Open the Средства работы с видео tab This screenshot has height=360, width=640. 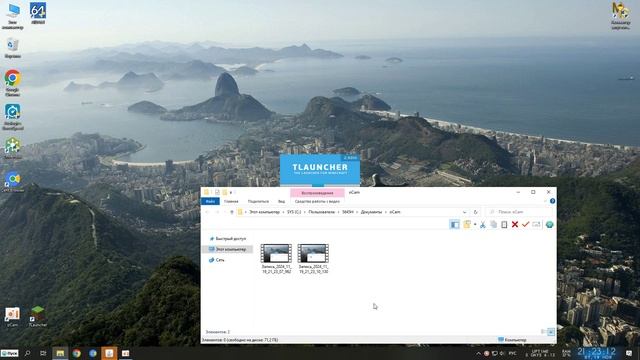point(317,201)
